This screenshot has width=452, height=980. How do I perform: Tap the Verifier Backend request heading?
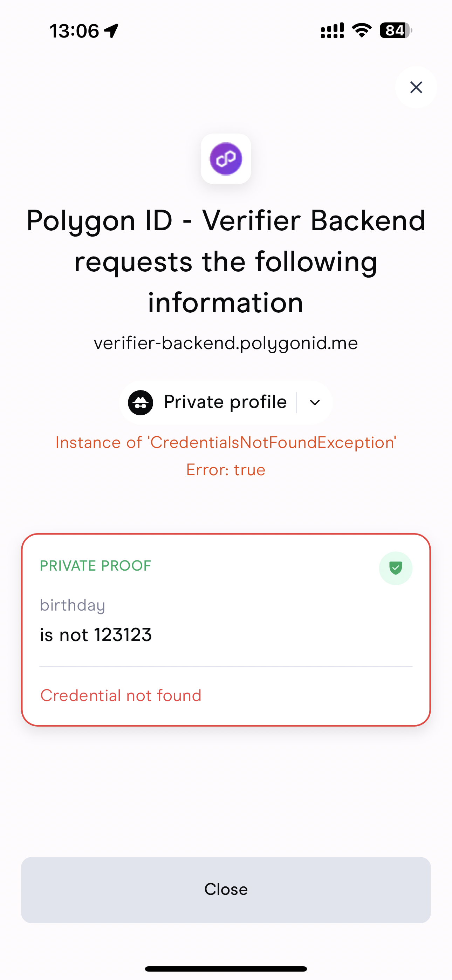(226, 261)
